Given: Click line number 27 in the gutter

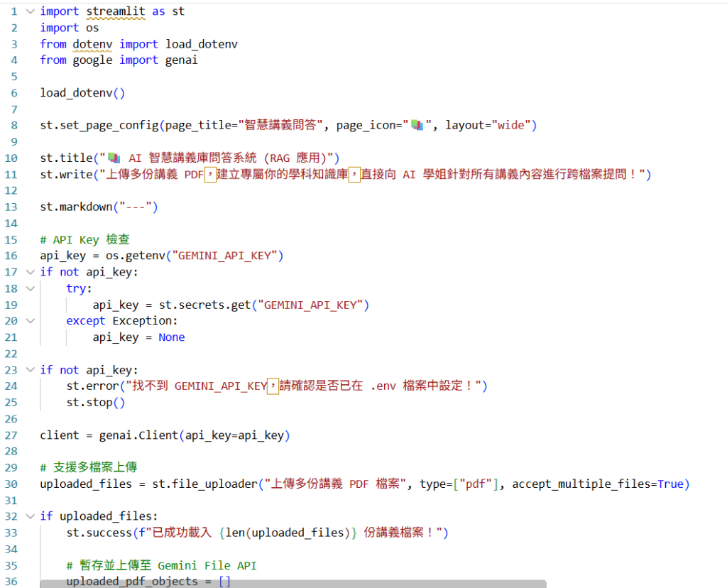Looking at the screenshot, I should 11,435.
